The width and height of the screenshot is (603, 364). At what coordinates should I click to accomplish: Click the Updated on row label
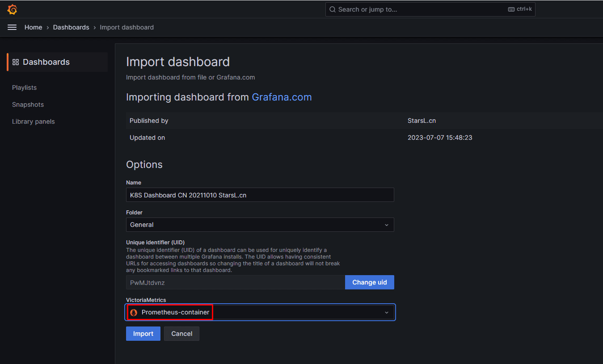tap(148, 138)
